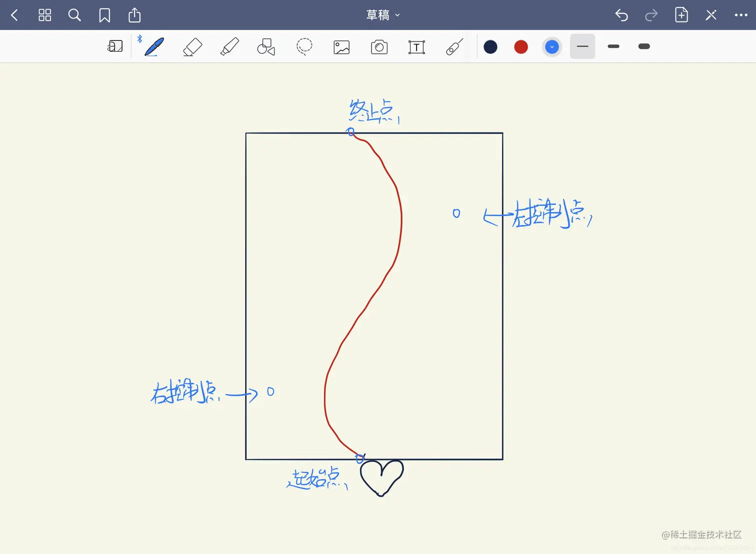Switch to the Eraser tool
Image resolution: width=756 pixels, height=554 pixels.
[x=192, y=46]
